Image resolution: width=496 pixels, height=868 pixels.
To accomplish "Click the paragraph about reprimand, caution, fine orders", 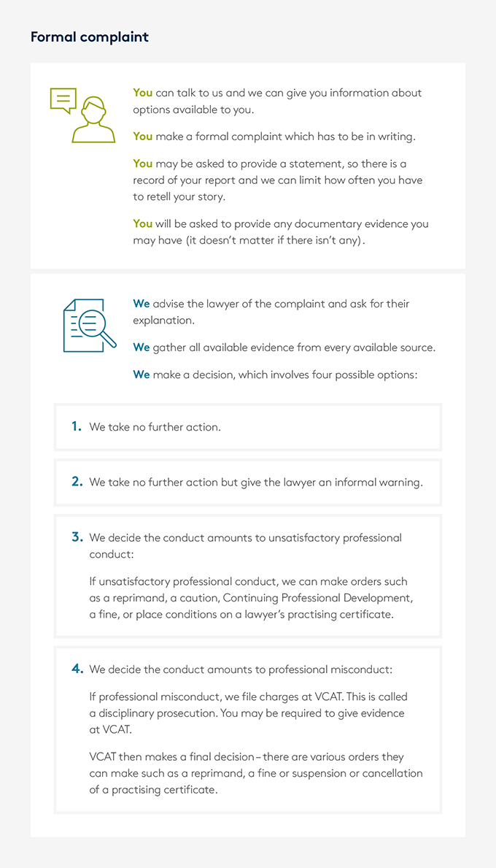I will pyautogui.click(x=251, y=598).
